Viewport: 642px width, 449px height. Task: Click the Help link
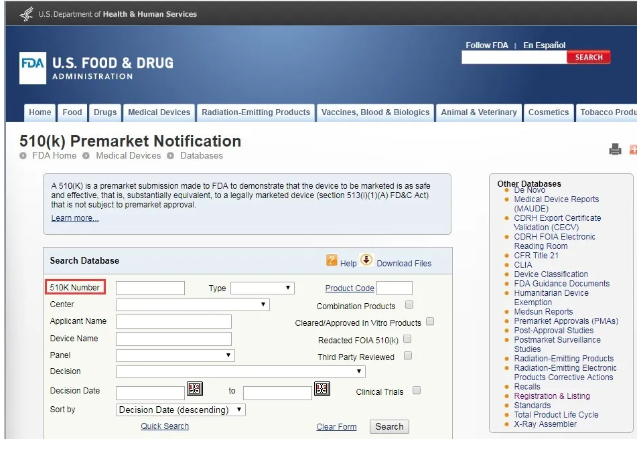pyautogui.click(x=348, y=263)
